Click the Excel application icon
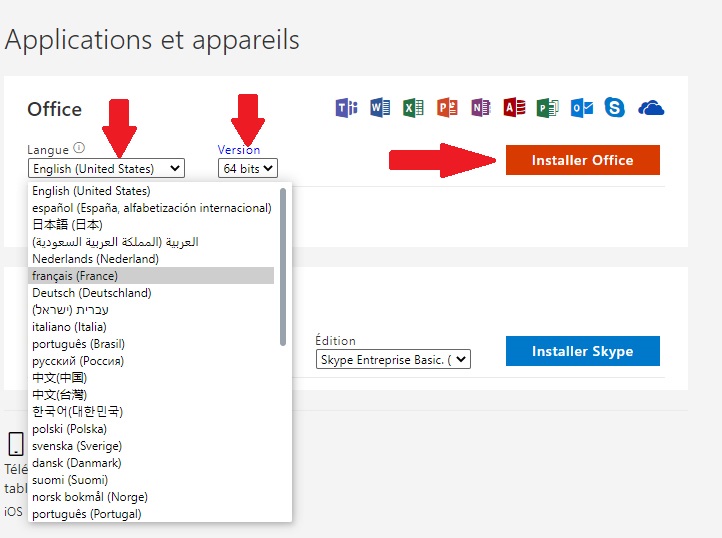The height and width of the screenshot is (538, 722). point(413,108)
